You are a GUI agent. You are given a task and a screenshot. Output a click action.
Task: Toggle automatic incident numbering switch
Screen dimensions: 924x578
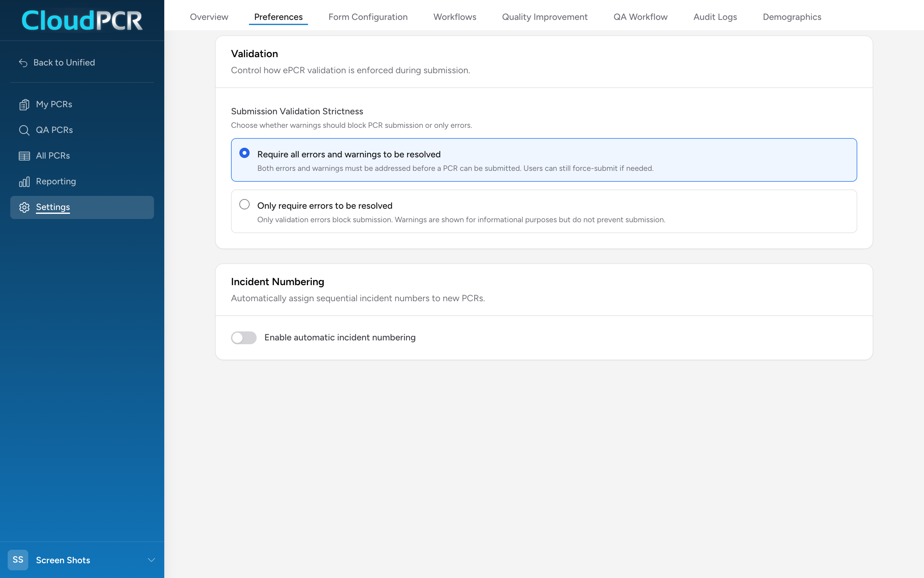244,337
